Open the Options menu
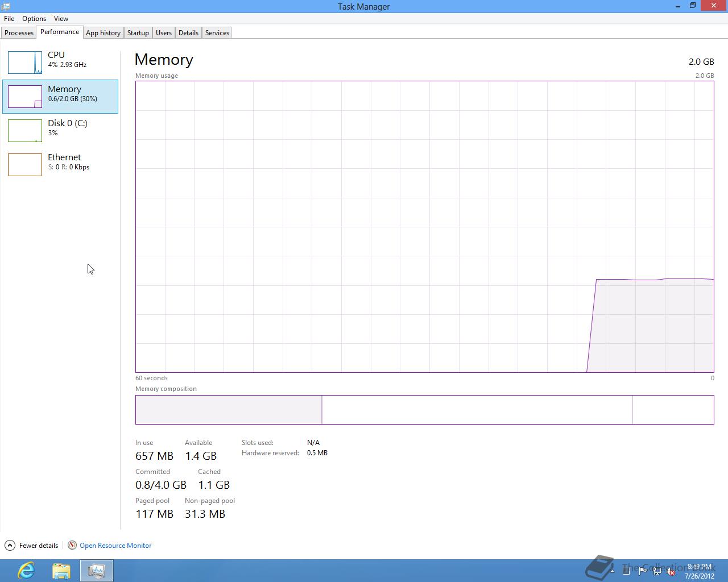 [34, 19]
